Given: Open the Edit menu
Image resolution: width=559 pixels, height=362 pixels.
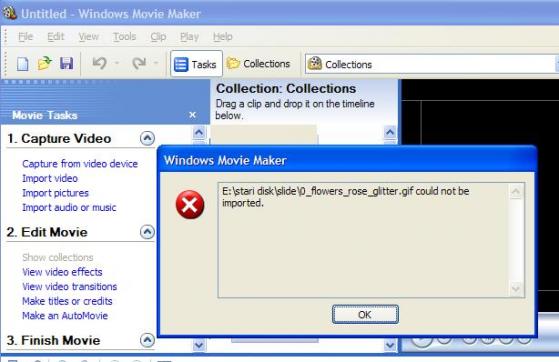Looking at the screenshot, I should (56, 36).
